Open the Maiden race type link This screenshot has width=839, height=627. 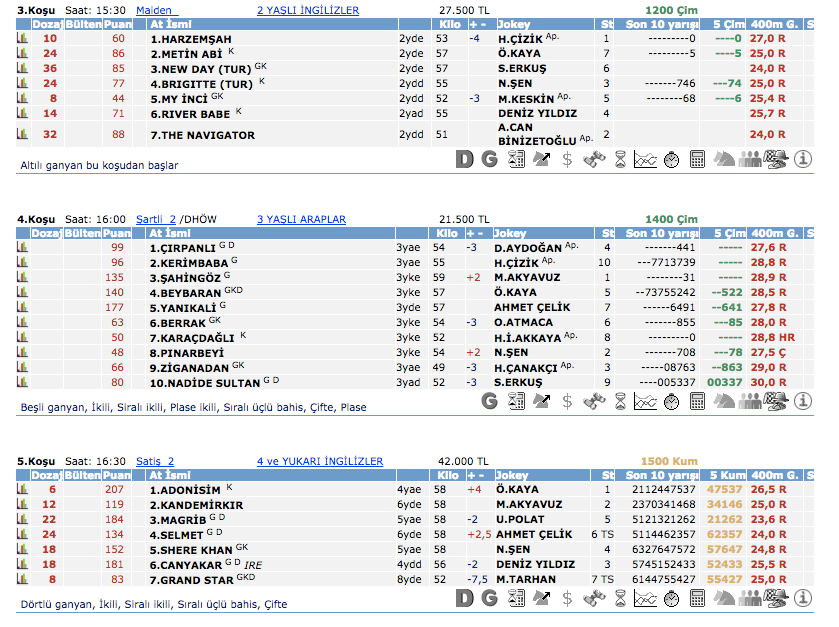154,11
